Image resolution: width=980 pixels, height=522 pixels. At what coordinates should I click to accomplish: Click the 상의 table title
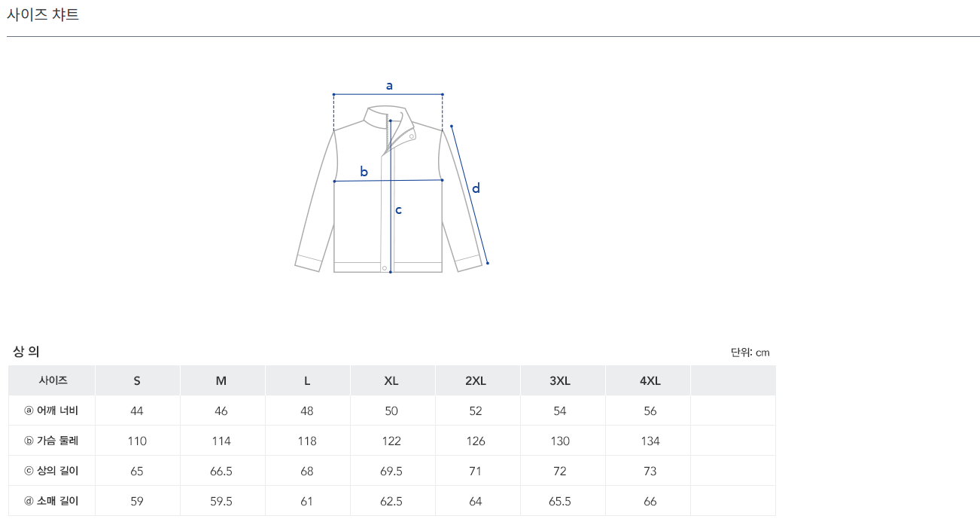coord(26,352)
